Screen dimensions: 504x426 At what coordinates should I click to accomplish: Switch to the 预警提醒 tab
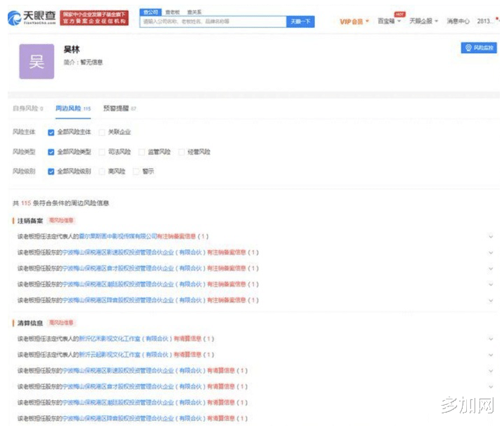click(x=120, y=109)
